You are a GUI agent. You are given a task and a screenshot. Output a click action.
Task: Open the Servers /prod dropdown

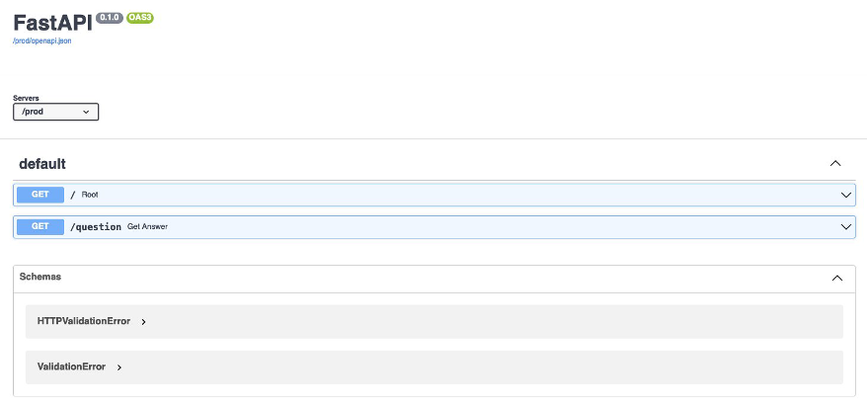coord(56,112)
